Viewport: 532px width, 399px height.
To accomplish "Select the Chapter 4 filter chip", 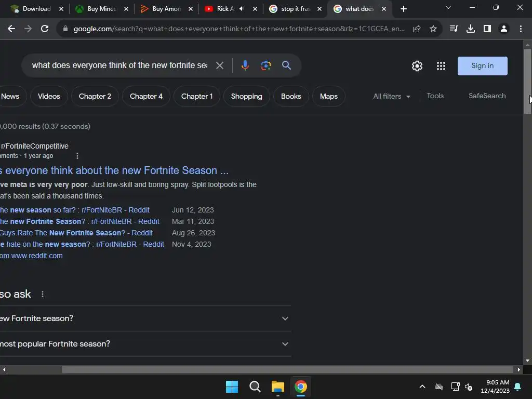I will tap(146, 96).
